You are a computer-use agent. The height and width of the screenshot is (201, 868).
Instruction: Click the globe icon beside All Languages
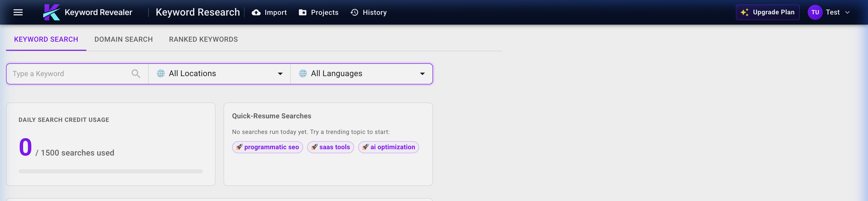pyautogui.click(x=303, y=74)
